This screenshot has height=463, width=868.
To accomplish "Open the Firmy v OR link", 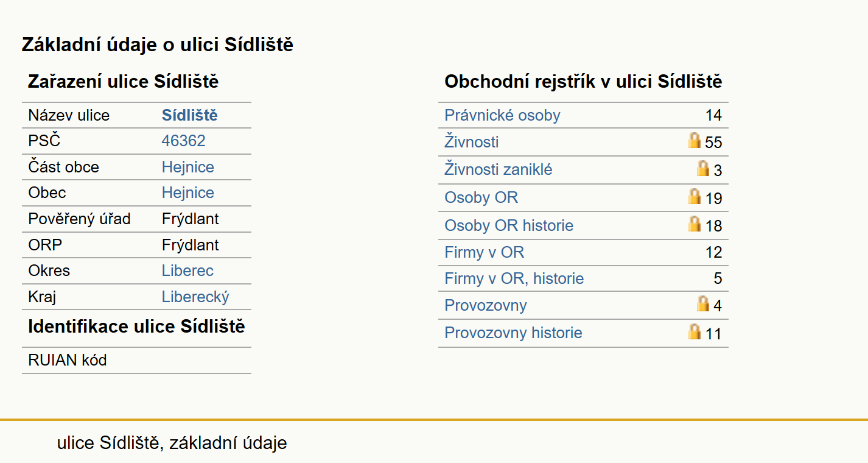I will (x=484, y=252).
